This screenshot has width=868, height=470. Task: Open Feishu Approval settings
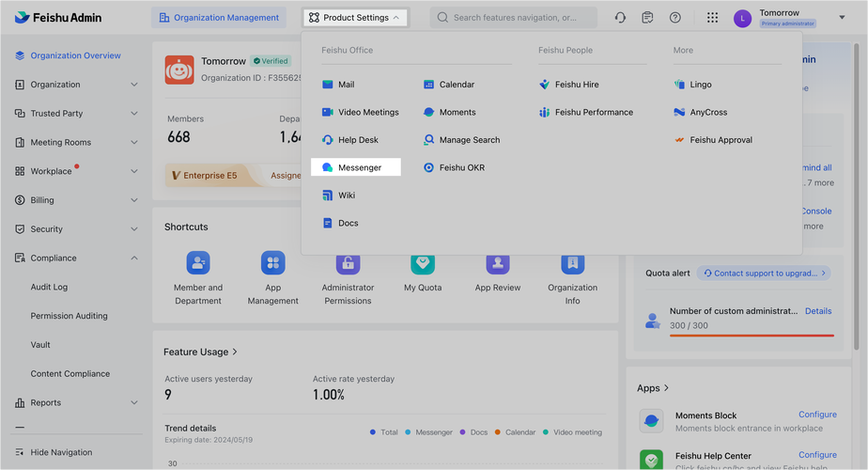point(713,140)
